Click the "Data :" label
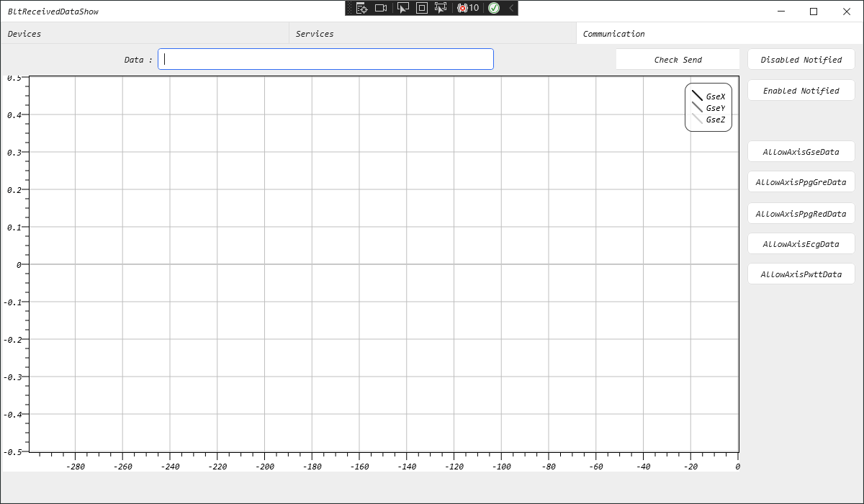 [138, 60]
